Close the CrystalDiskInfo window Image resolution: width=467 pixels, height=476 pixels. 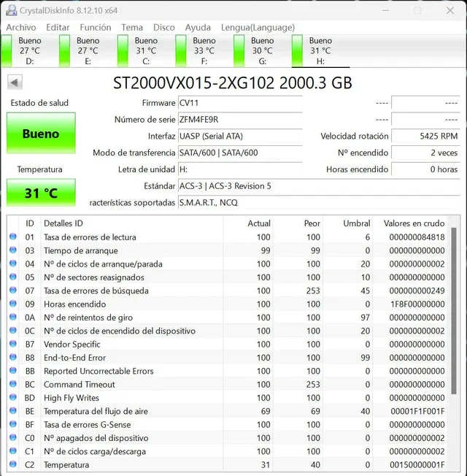pos(450,10)
